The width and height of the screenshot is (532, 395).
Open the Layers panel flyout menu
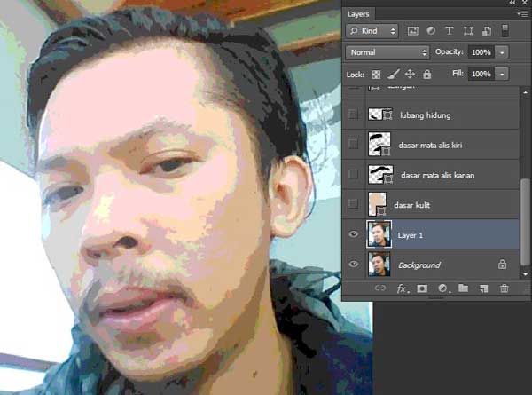pos(522,14)
